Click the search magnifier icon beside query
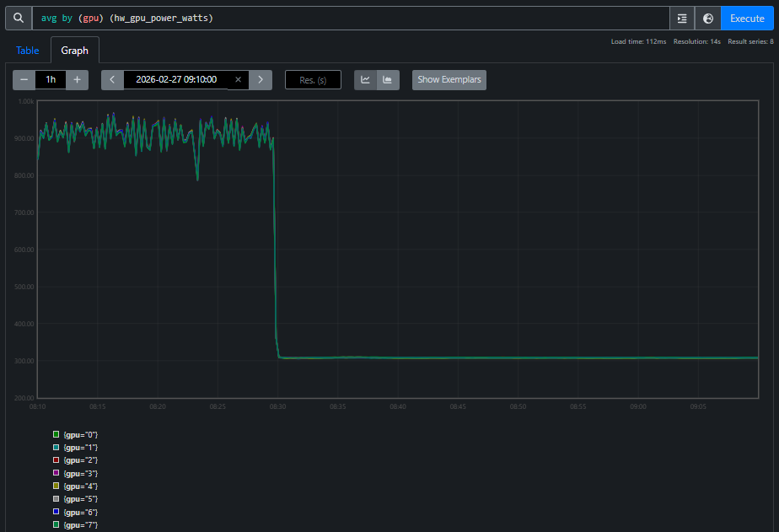This screenshot has height=532, width=779. coord(18,18)
